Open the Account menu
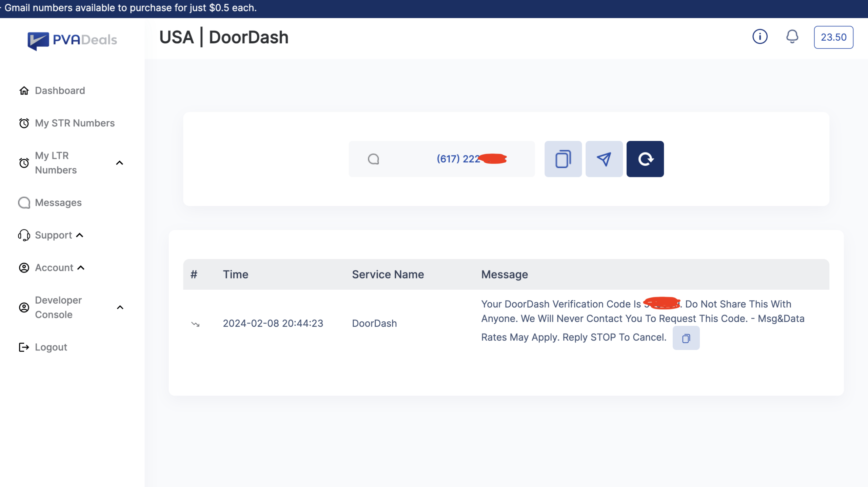Viewport: 868px width, 487px height. coord(54,268)
